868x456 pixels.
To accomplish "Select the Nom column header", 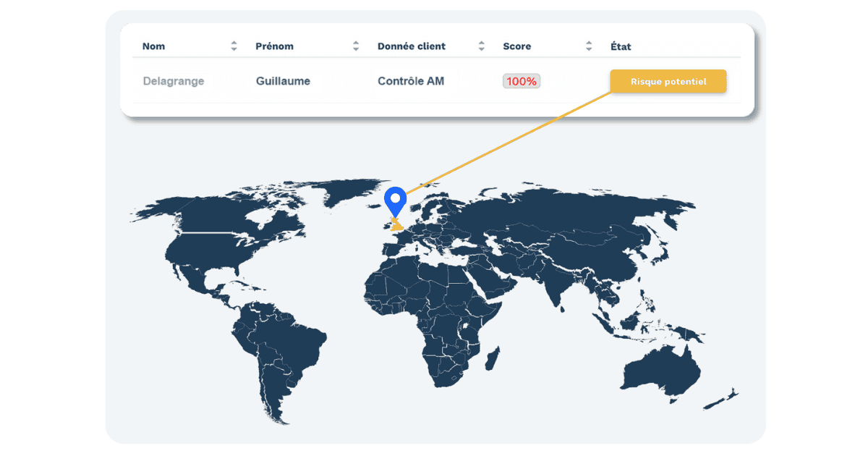I will tap(153, 46).
